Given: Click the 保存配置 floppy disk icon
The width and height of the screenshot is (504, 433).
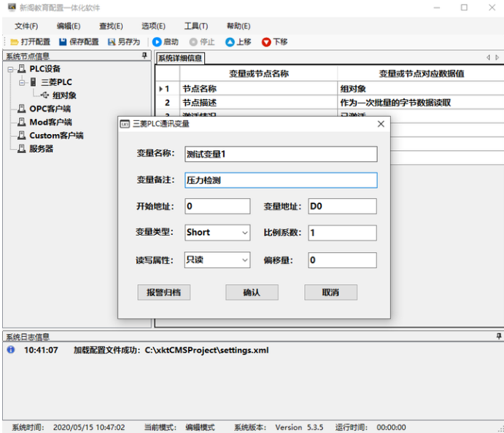Looking at the screenshot, I should (x=63, y=42).
